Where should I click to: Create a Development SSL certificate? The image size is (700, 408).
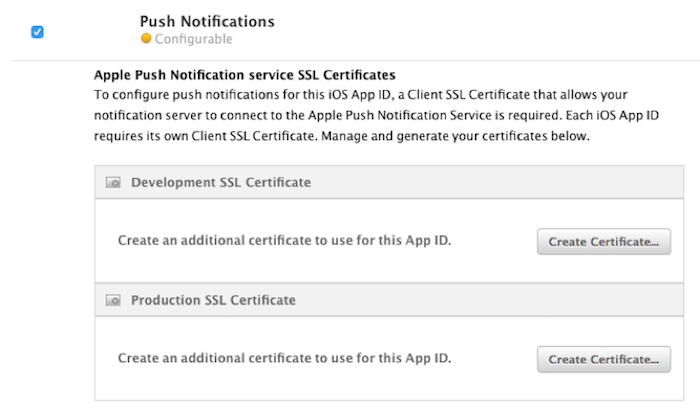tap(604, 241)
